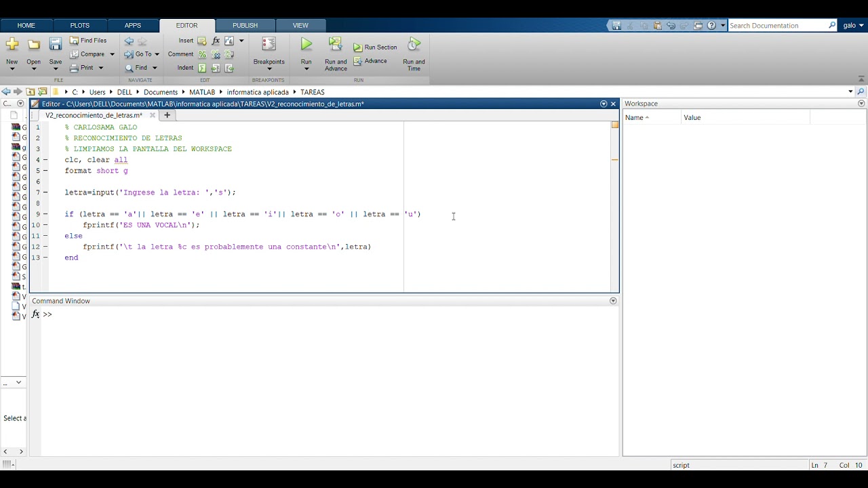The height and width of the screenshot is (488, 868).
Task: Expand the Find dropdown arrow
Action: click(x=154, y=68)
